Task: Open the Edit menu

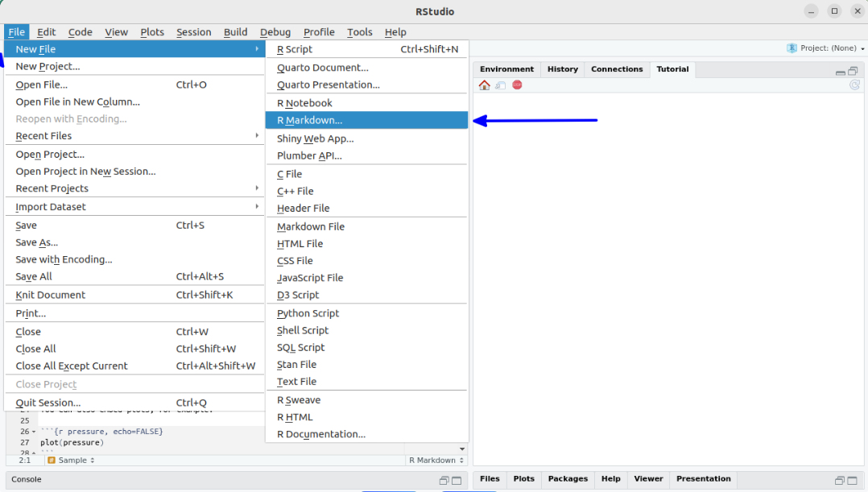Action: (47, 32)
